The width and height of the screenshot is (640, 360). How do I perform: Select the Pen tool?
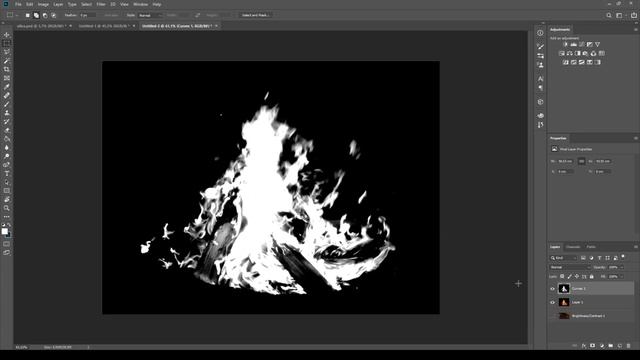7,165
